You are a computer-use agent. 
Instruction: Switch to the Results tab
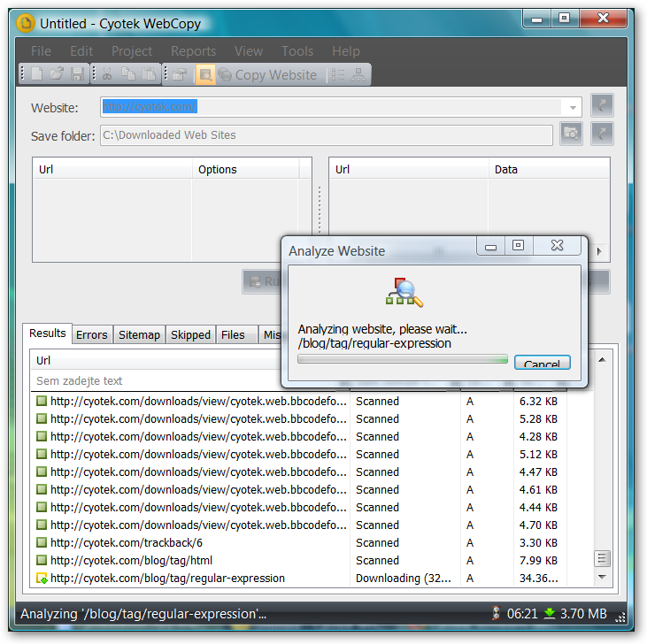pyautogui.click(x=48, y=333)
